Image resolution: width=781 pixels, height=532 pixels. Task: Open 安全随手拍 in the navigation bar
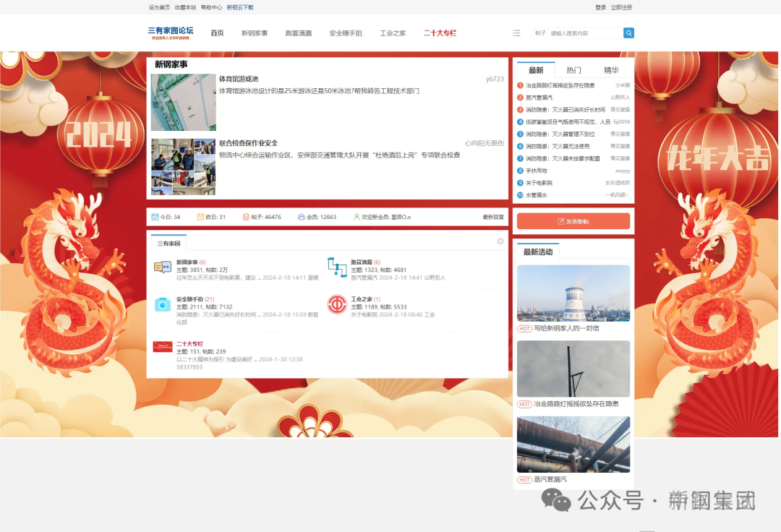pos(345,33)
